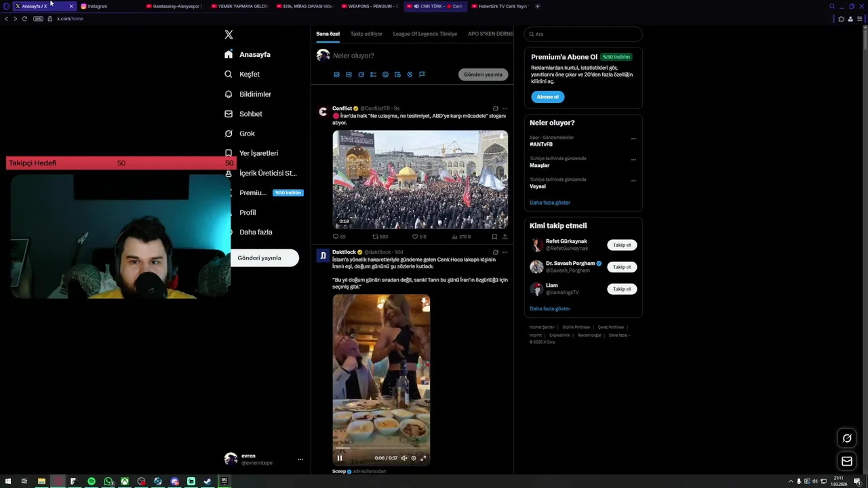This screenshot has height=488, width=868.
Task: Switch to the CNN TÜRK browser tab
Action: 435,6
